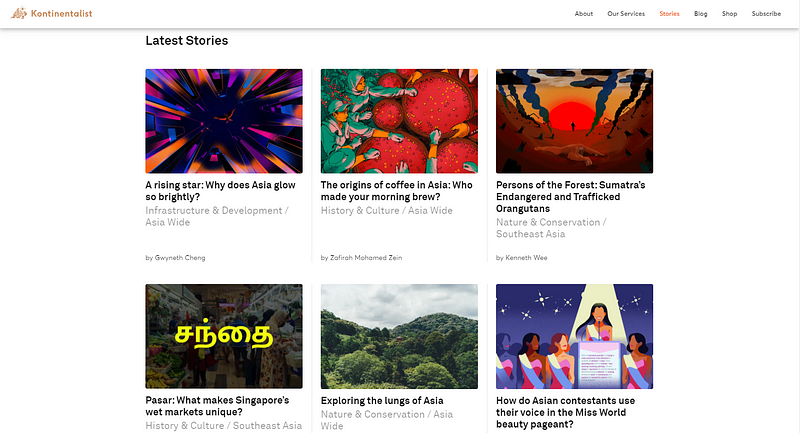The image size is (800, 433).
Task: Visit the Shop page
Action: [x=730, y=14]
